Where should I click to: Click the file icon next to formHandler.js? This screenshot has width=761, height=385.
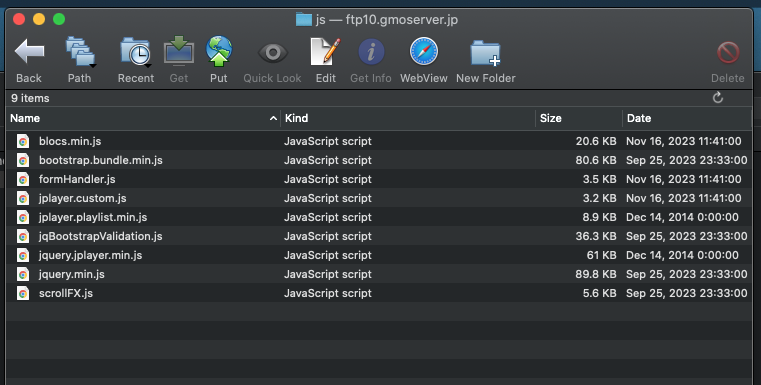(22, 179)
